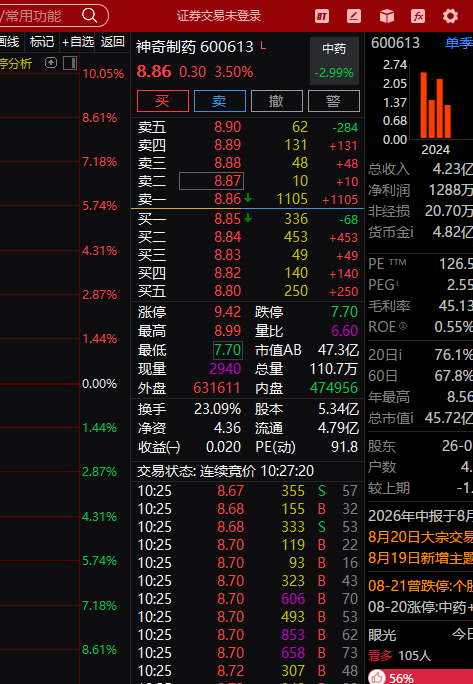Select boxed 卖二 price 8.87

(211, 181)
